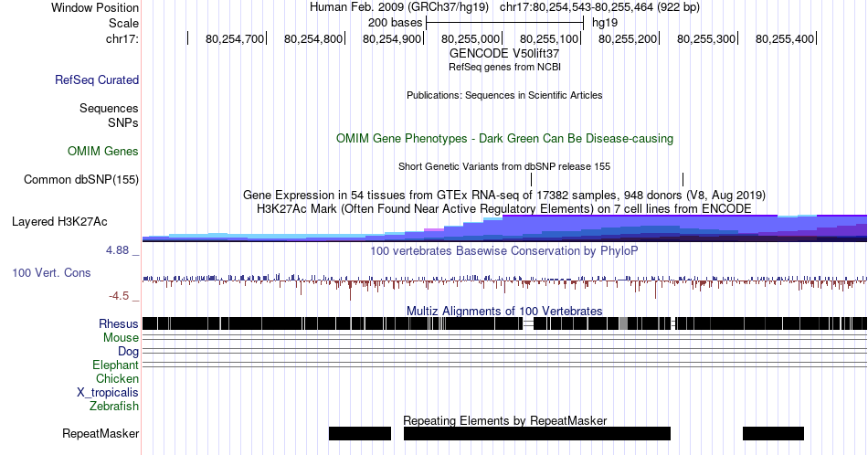Viewport: 868px width, 455px height.
Task: Click H3K27Ac Mark ENCODE track title
Action: click(504, 208)
